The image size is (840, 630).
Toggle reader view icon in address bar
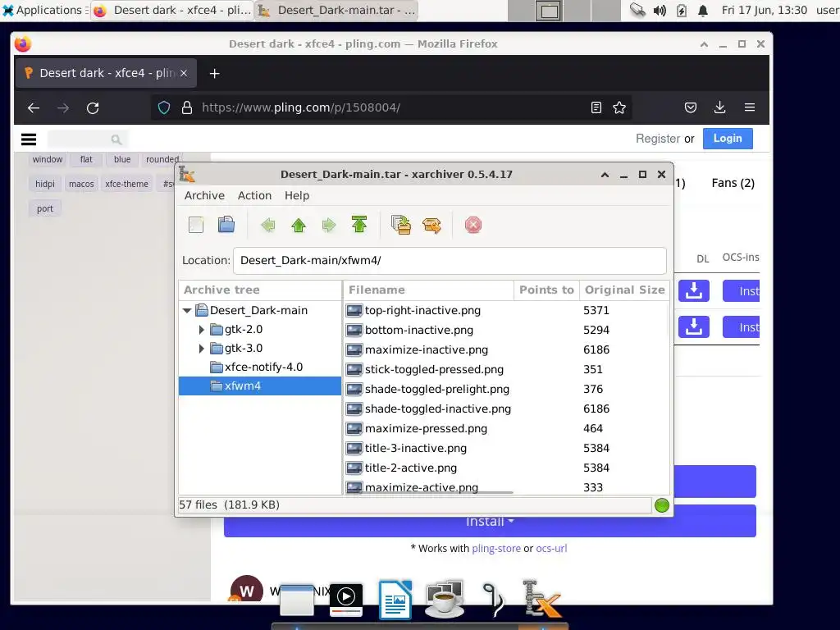point(596,107)
